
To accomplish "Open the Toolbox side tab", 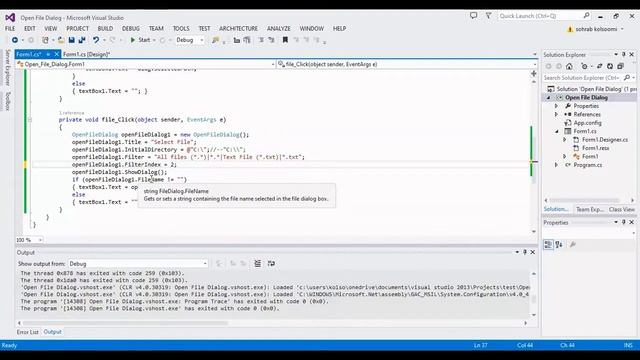I will (7, 101).
